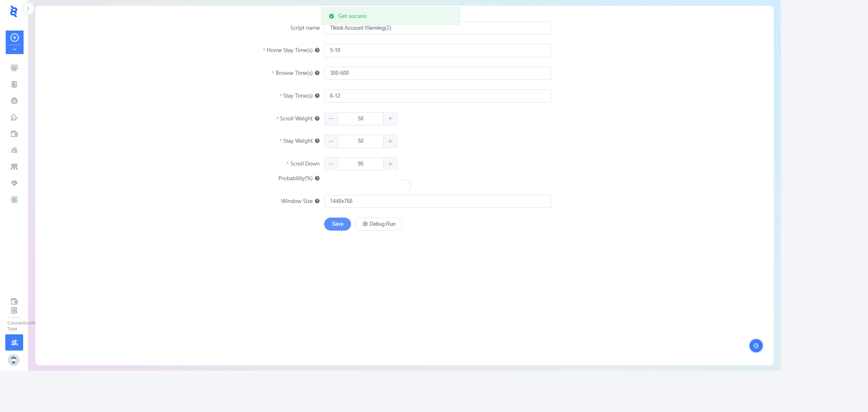The height and width of the screenshot is (412, 868).
Task: Start a Debug Run
Action: (379, 224)
